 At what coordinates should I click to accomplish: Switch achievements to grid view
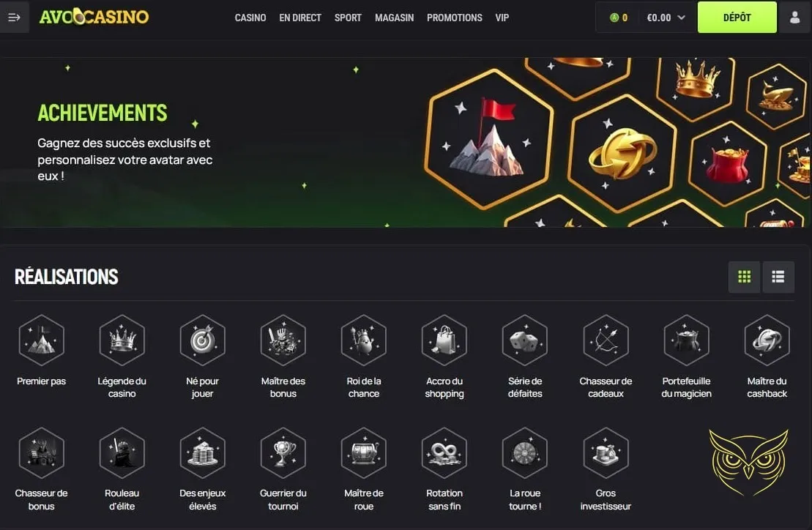click(x=744, y=277)
